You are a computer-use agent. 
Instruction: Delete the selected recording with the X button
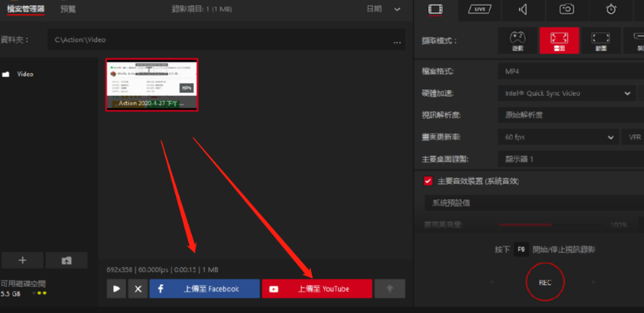pyautogui.click(x=138, y=288)
